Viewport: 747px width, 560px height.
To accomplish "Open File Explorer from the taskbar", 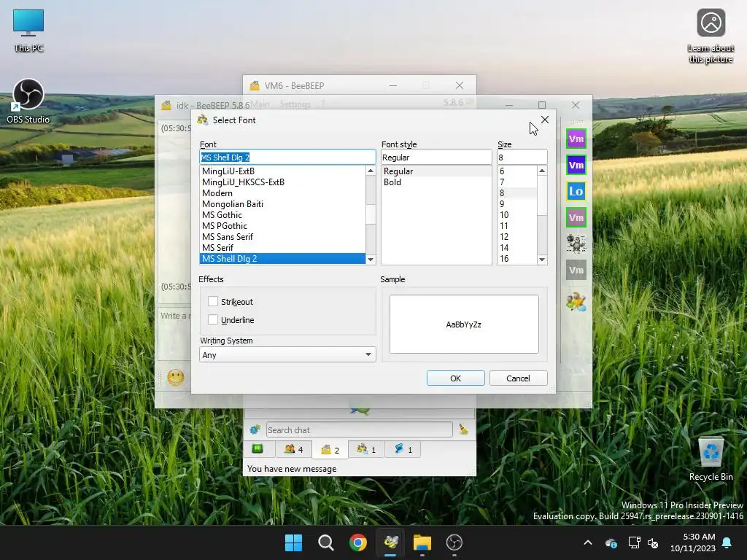I will click(422, 542).
